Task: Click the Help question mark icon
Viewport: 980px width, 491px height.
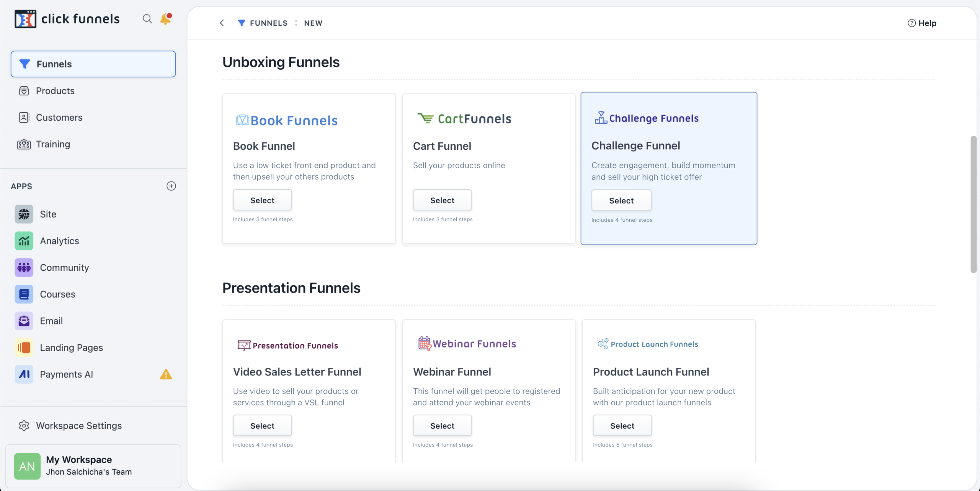Action: coord(911,23)
